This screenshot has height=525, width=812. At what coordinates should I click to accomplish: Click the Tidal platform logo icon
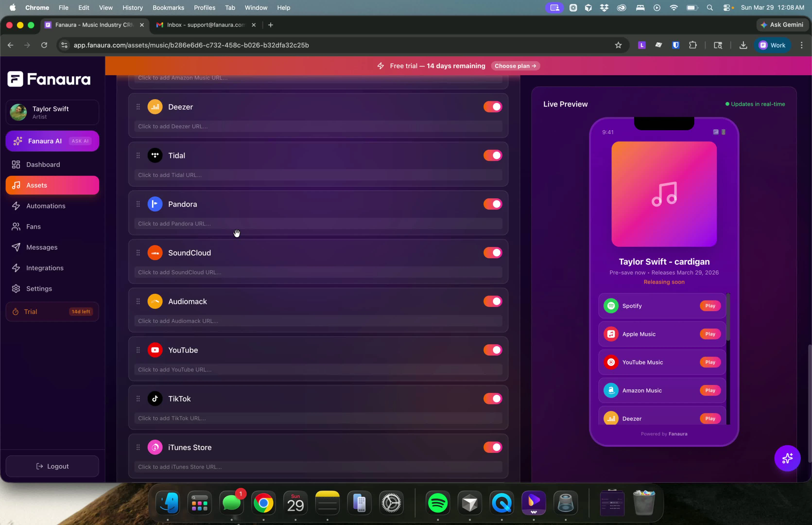(x=155, y=156)
